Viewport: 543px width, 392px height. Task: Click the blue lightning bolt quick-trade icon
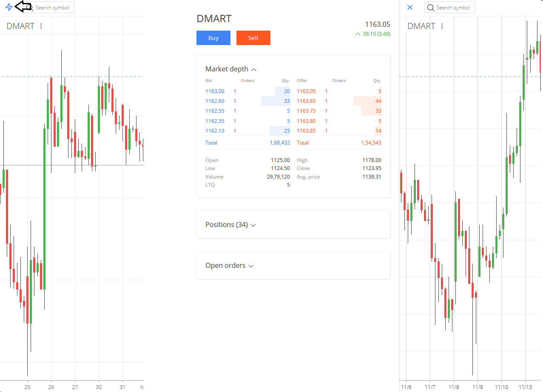pyautogui.click(x=9, y=7)
